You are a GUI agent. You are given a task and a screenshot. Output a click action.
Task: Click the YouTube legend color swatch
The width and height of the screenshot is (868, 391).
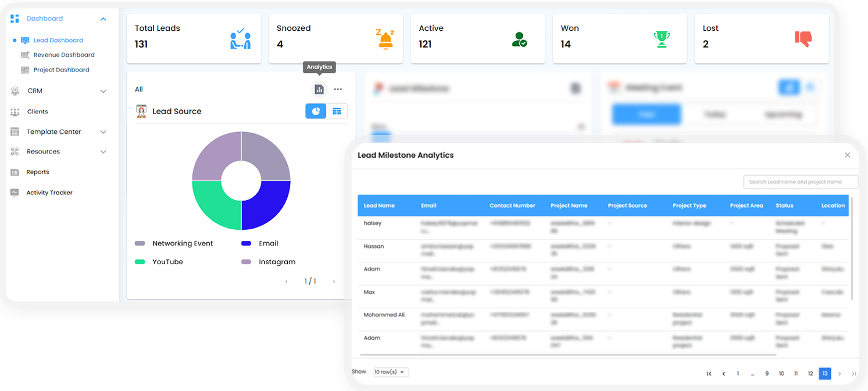click(x=140, y=262)
